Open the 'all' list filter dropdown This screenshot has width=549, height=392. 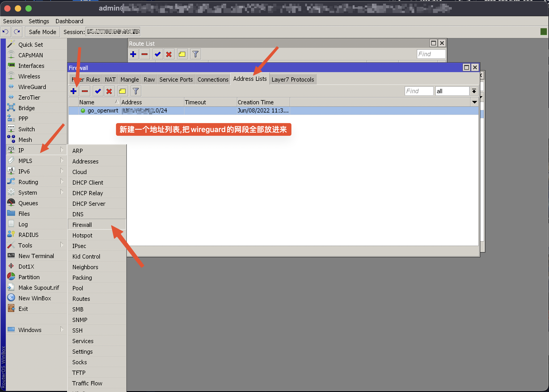coord(474,91)
